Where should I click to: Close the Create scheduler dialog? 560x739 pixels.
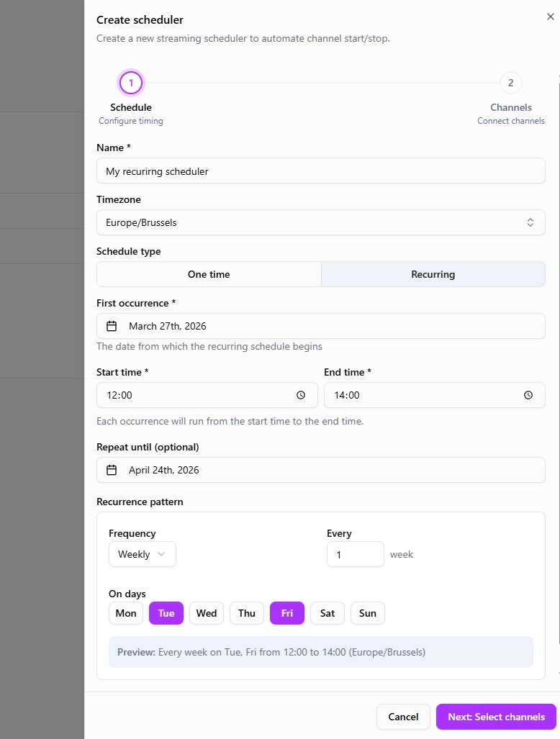coord(551,17)
